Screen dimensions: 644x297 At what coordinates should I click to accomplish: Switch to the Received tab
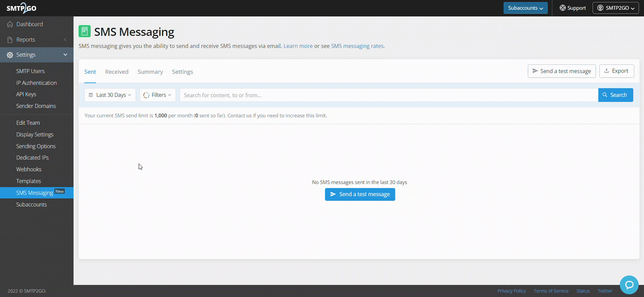[117, 72]
